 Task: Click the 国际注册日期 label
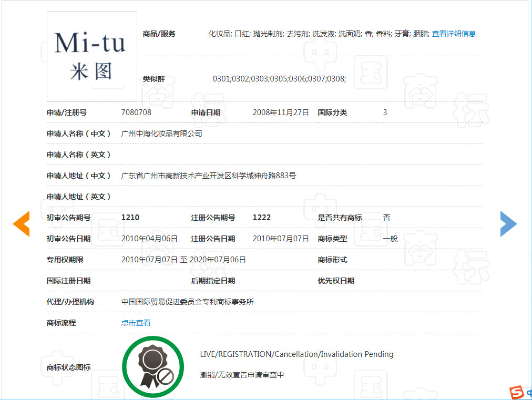point(68,281)
